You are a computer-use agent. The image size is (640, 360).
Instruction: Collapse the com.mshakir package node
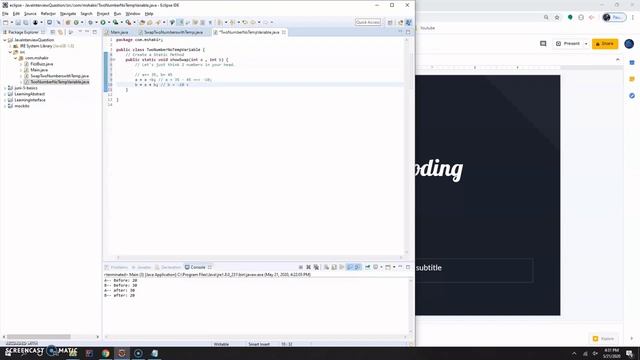[x=16, y=58]
